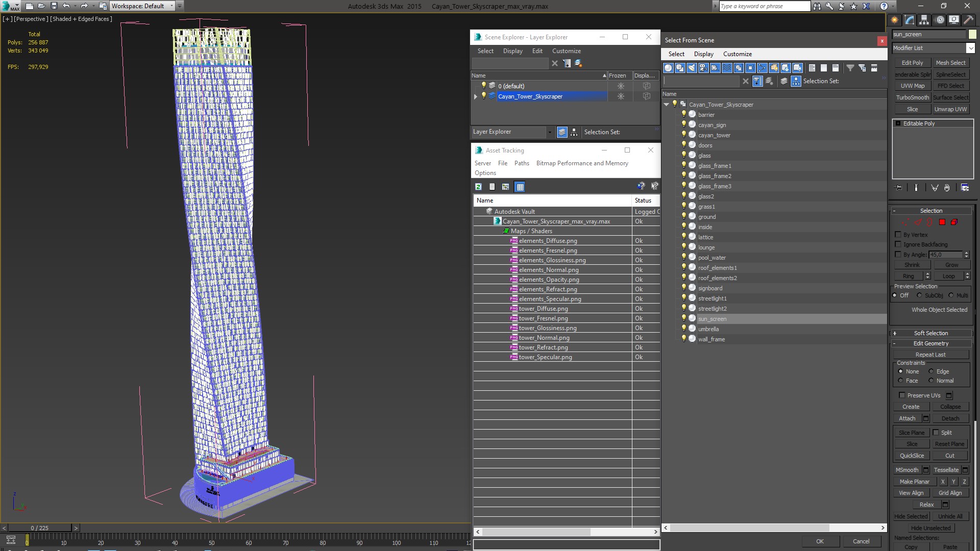Enable the Split checkbox near Slice Plane
This screenshot has height=551, width=980.
(x=936, y=433)
